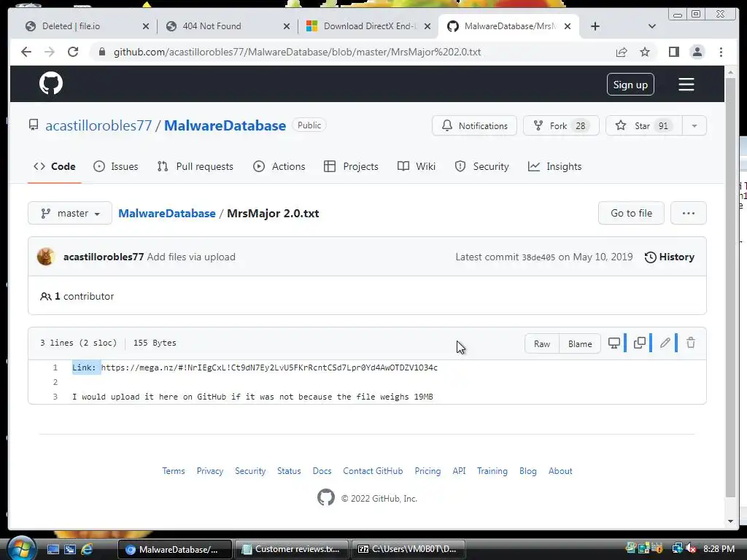Image resolution: width=747 pixels, height=560 pixels.
Task: Open the Windows Start orb
Action: tap(21, 548)
